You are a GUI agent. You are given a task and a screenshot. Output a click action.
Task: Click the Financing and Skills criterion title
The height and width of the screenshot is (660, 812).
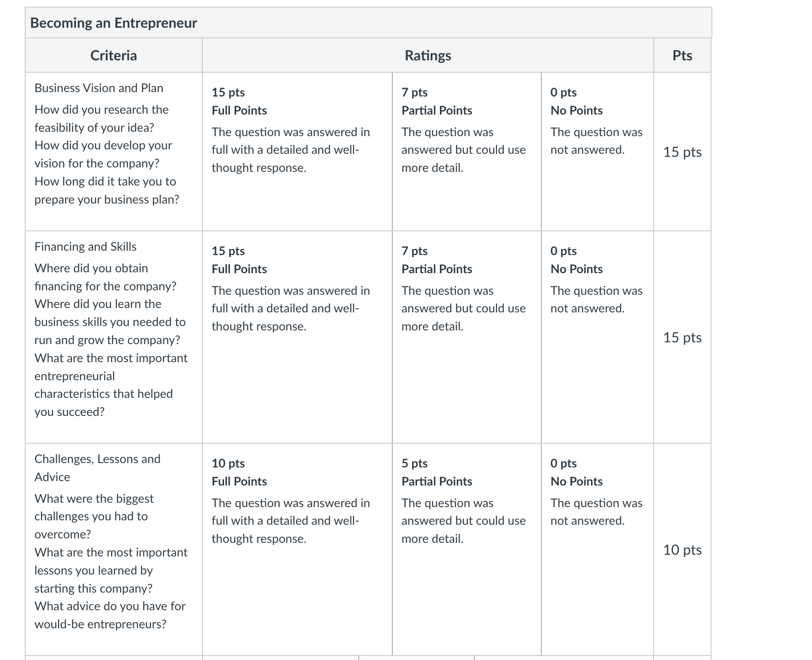coord(86,247)
